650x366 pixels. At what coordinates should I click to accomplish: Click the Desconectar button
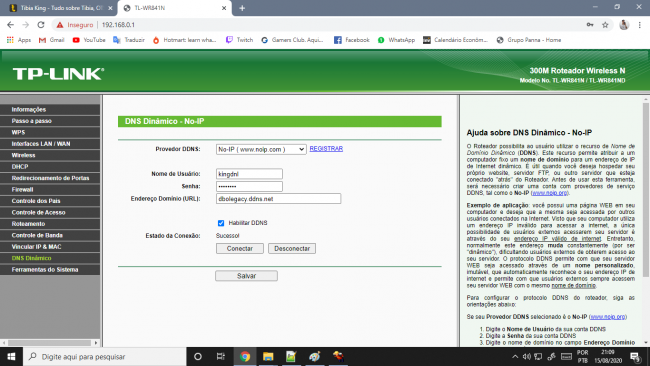(x=292, y=248)
